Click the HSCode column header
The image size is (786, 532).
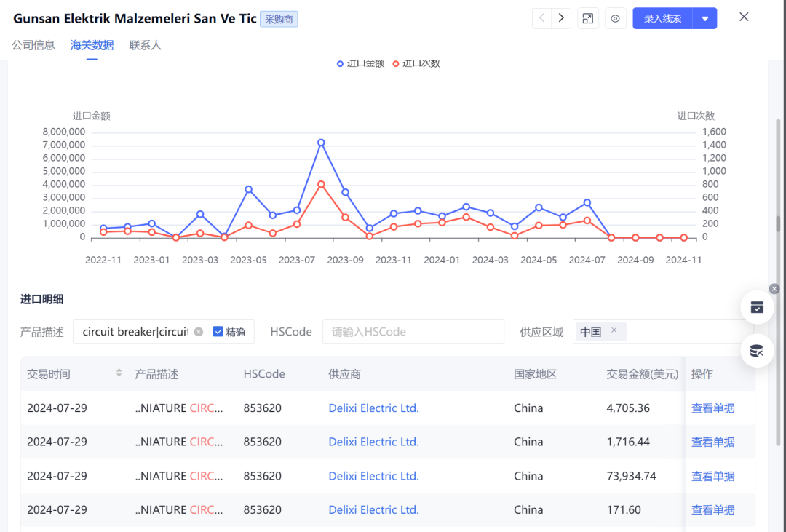click(264, 374)
